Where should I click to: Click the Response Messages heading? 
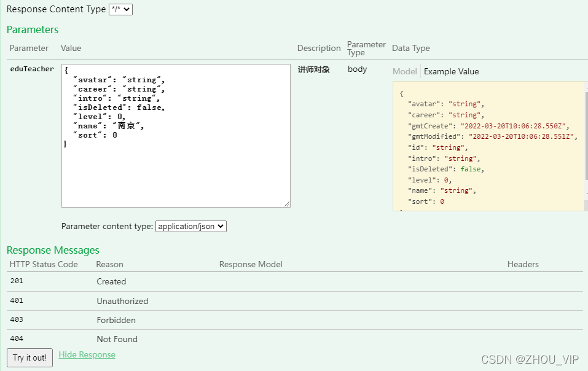(x=53, y=250)
